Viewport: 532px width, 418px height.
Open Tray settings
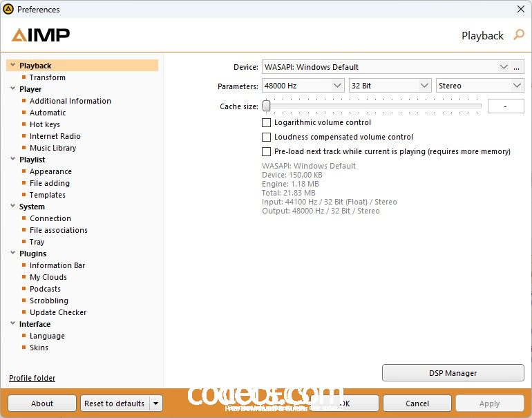[x=37, y=242]
